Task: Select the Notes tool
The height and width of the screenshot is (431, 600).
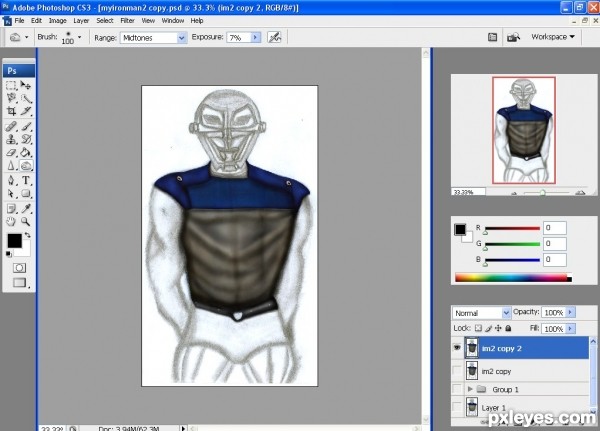Action: pos(11,209)
